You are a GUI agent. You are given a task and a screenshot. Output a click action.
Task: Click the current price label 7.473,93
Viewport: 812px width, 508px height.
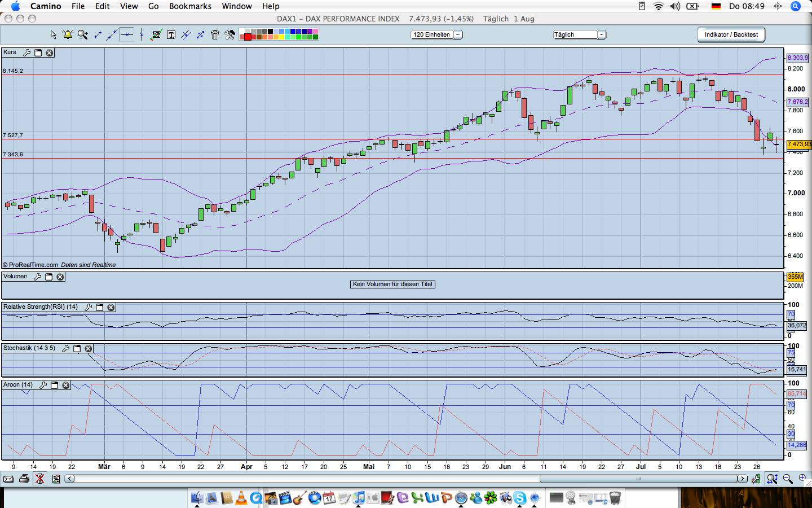coord(799,144)
